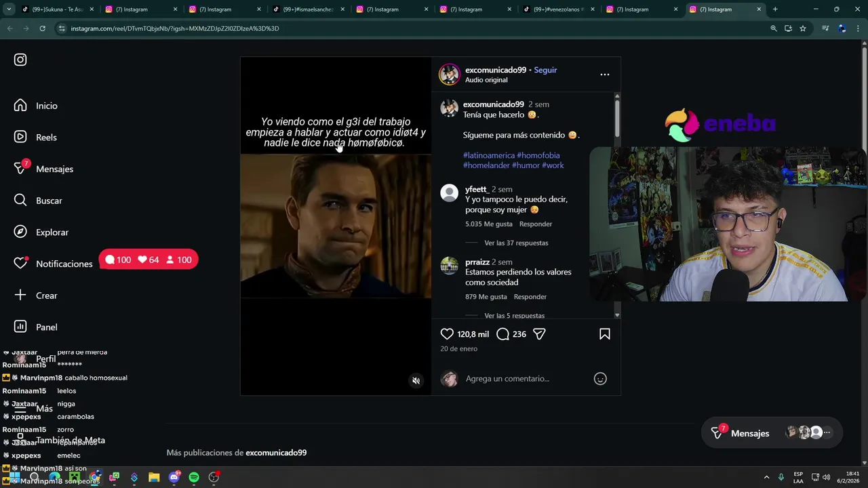The width and height of the screenshot is (868, 488).
Task: Click Audio original link
Action: click(486, 80)
